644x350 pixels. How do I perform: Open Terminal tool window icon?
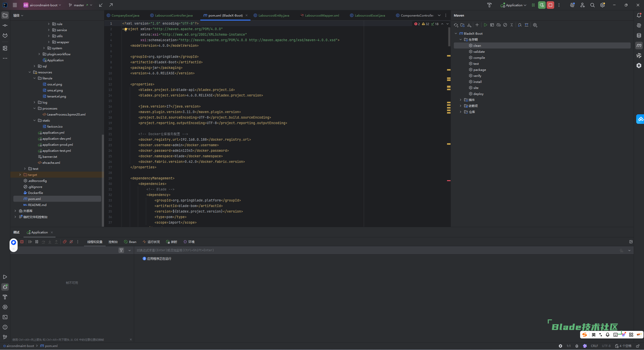(x=5, y=317)
